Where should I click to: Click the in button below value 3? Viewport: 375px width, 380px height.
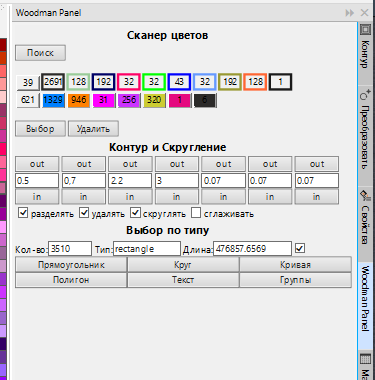point(177,197)
